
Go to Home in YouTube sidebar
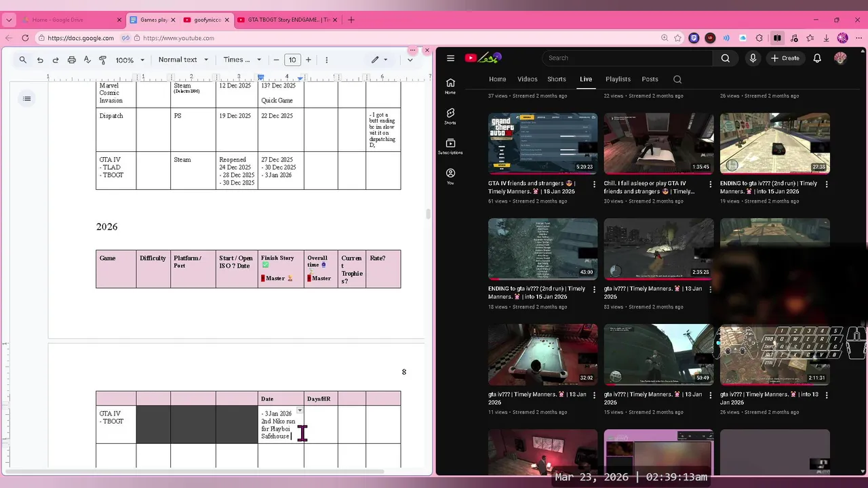click(x=450, y=86)
